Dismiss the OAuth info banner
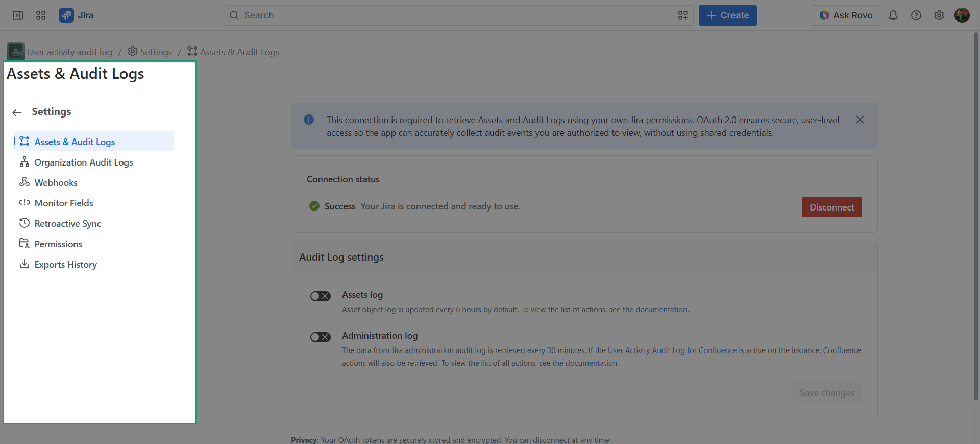The image size is (980, 444). (x=860, y=120)
